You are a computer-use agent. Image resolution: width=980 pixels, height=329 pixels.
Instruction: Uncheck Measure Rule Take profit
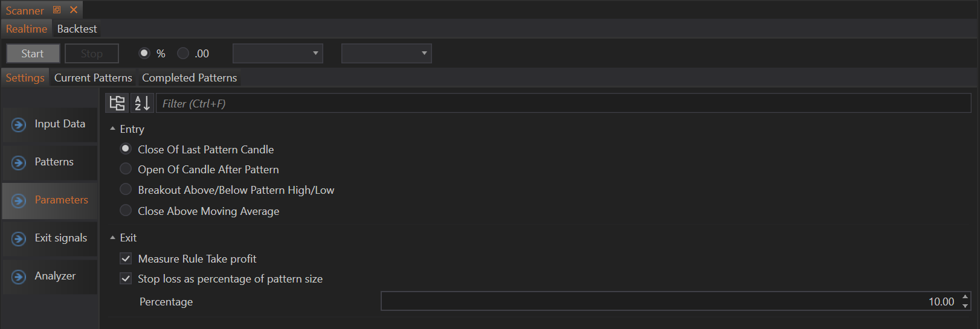point(126,258)
